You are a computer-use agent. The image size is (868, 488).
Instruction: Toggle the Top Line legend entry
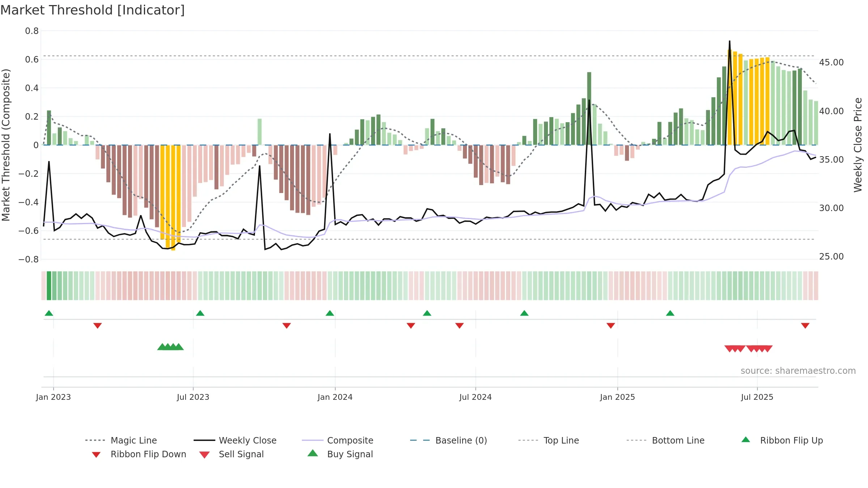click(548, 440)
